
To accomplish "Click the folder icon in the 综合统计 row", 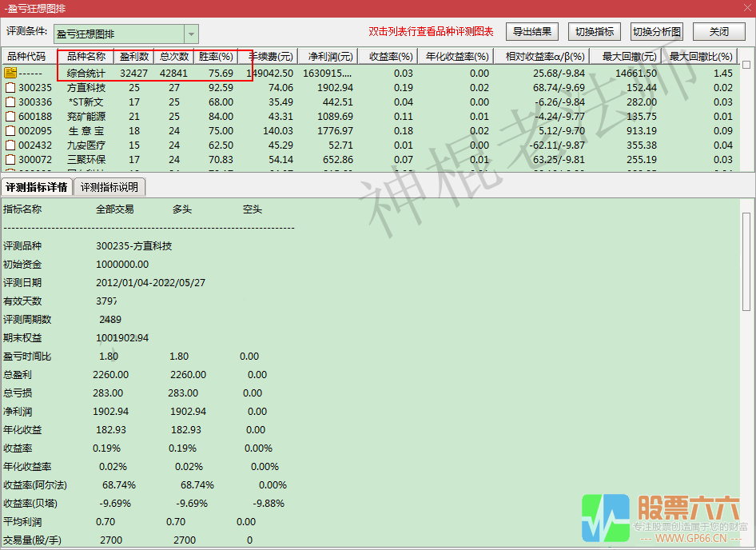I will point(10,73).
